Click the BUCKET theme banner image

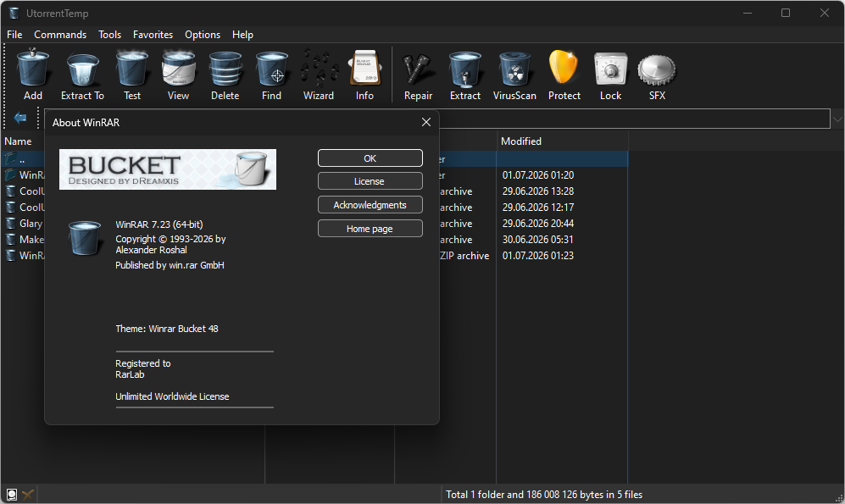coord(168,169)
